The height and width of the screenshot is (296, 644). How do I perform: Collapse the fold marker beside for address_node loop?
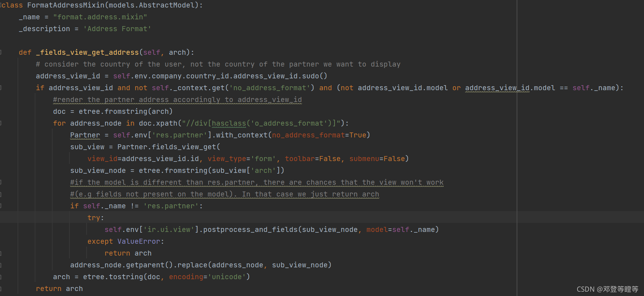pyautogui.click(x=1, y=123)
